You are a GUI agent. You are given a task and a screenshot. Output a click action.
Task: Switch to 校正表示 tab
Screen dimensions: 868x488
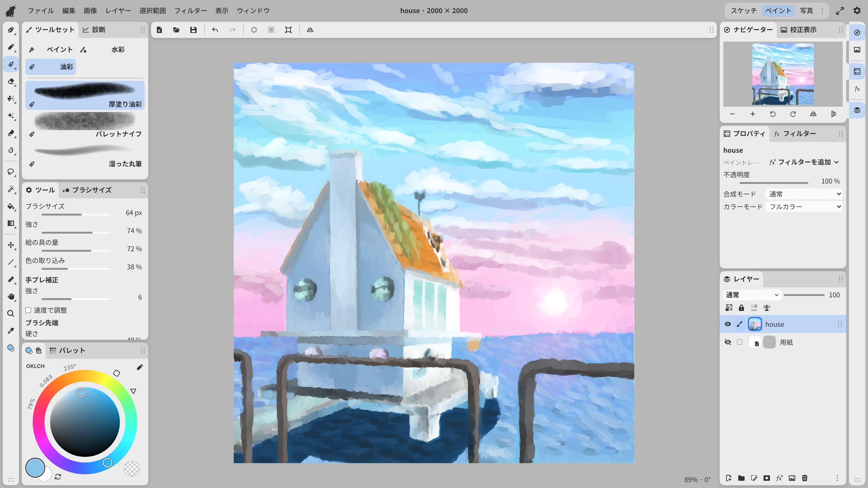click(799, 30)
